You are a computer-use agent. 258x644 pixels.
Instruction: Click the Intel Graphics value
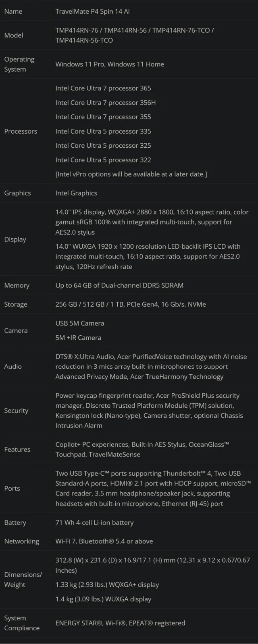[x=76, y=193]
